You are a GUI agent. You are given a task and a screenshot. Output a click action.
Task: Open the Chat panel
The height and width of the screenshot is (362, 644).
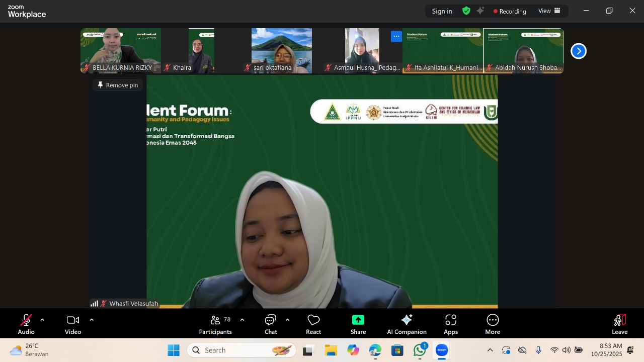click(271, 324)
